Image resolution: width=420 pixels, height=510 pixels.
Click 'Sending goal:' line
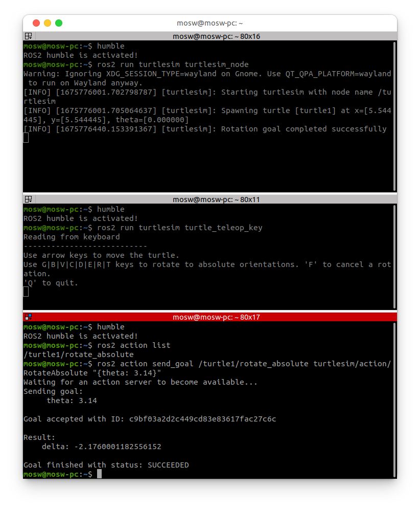53,392
